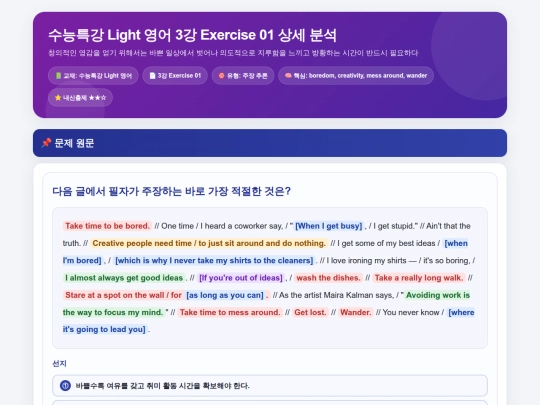Click the 문제 원문 section header bar
The width and height of the screenshot is (540, 405).
click(x=270, y=143)
